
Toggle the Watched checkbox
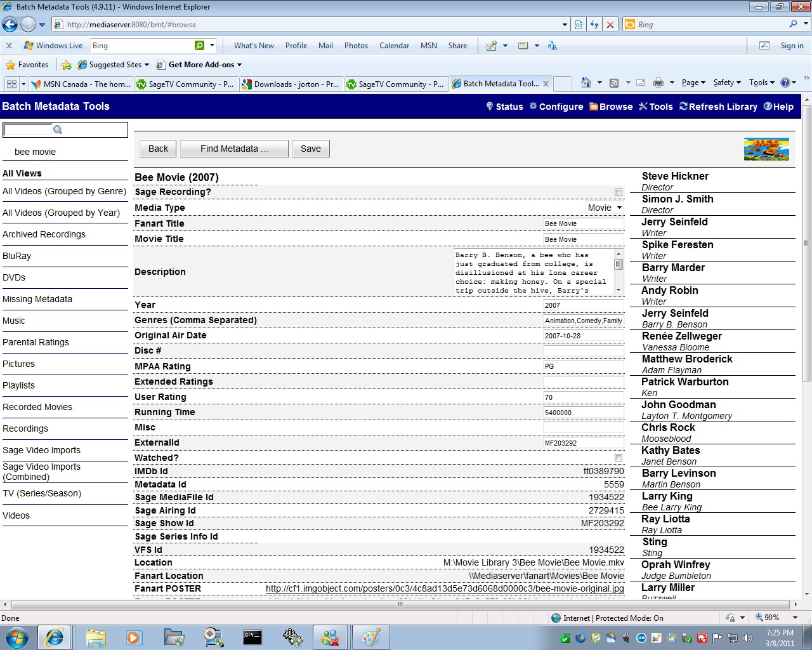(x=619, y=458)
